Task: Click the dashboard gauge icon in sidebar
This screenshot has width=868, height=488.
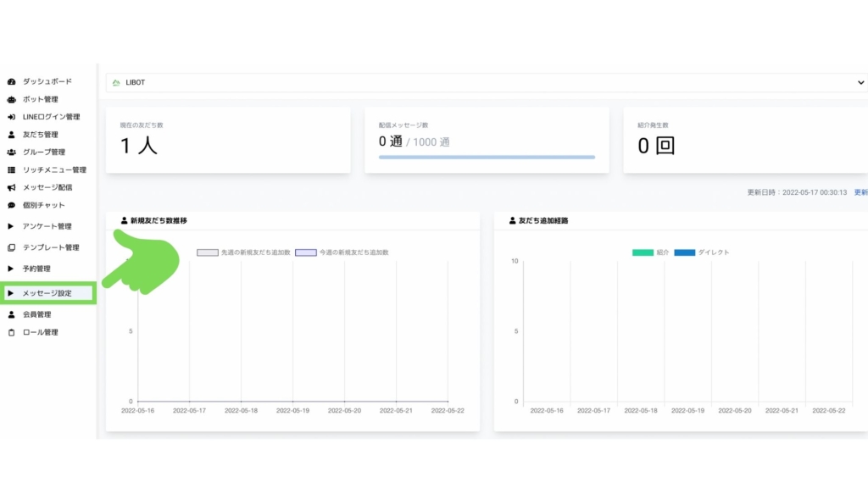Action: 11,82
